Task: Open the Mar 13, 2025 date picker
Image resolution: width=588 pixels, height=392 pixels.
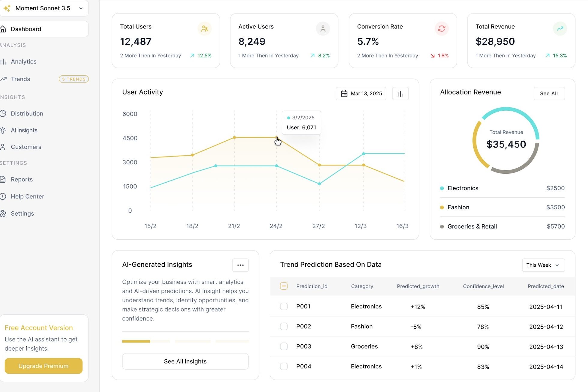Action: 361,94
